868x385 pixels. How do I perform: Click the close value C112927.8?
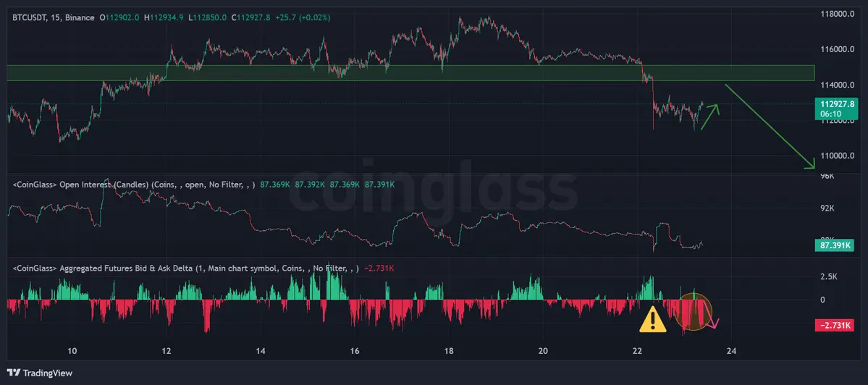250,17
